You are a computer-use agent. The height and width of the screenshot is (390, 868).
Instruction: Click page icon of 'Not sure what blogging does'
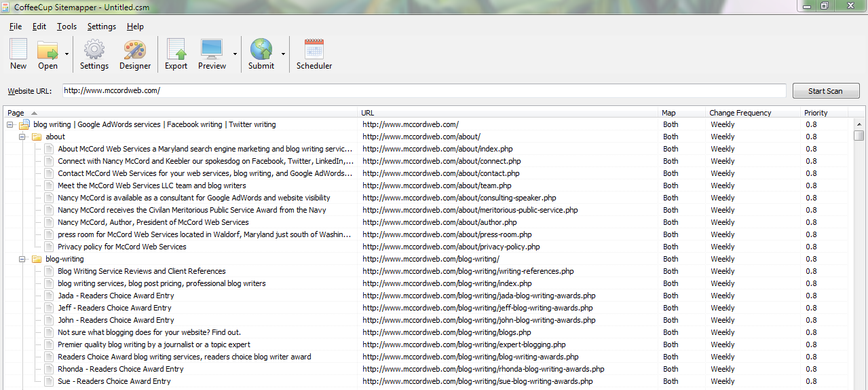49,332
